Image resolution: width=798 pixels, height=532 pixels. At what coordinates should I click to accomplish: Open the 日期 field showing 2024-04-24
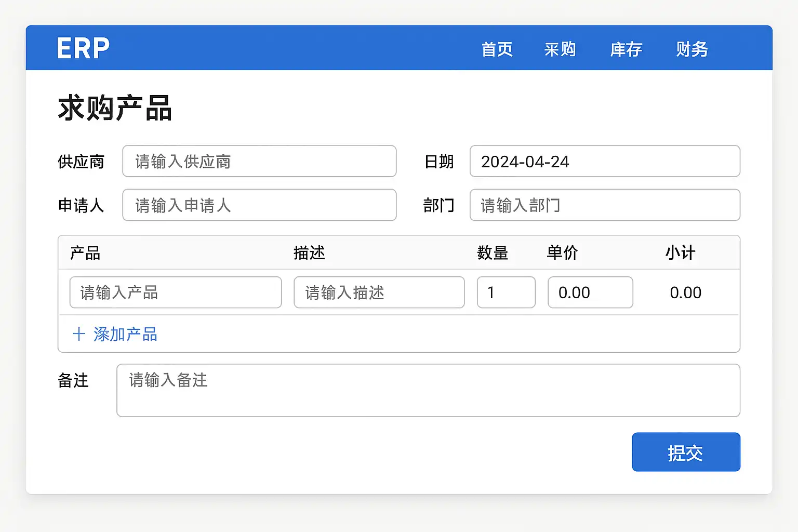[x=604, y=162]
